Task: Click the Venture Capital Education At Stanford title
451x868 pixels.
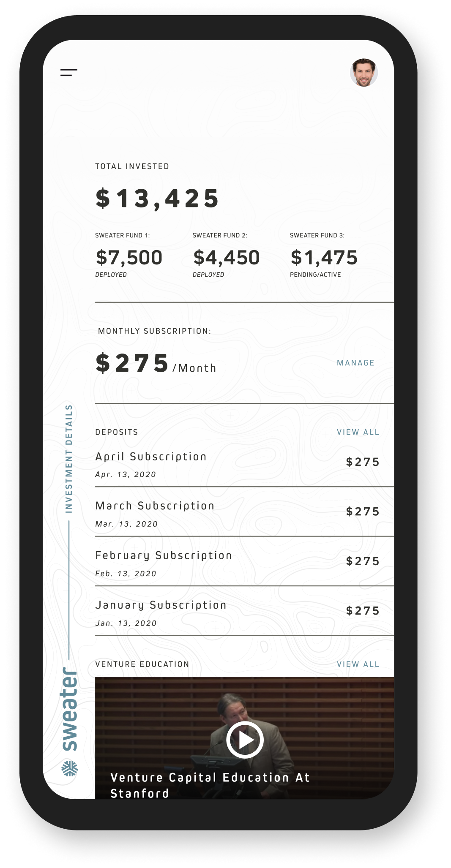Action: tap(210, 785)
